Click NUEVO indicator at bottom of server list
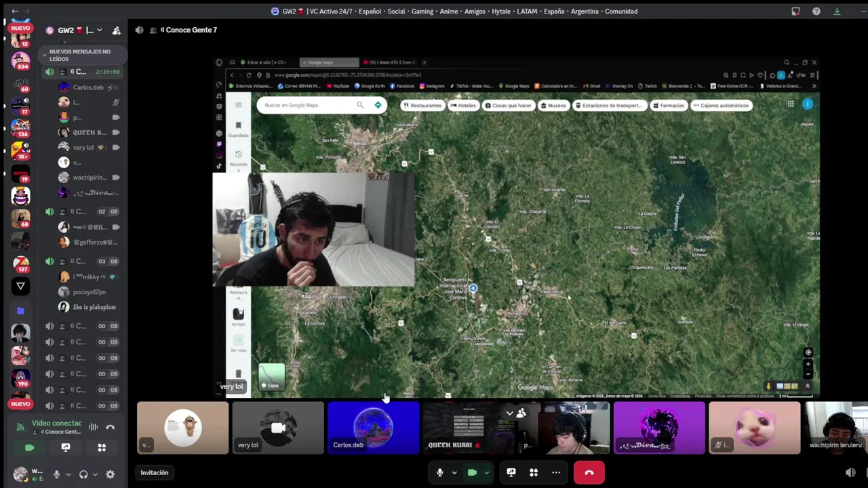 tap(20, 404)
